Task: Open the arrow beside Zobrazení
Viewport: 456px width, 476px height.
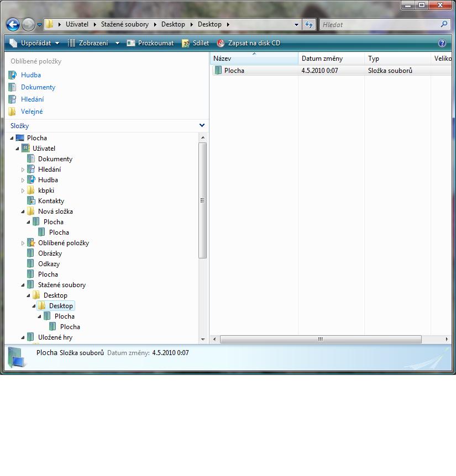Action: coord(117,43)
